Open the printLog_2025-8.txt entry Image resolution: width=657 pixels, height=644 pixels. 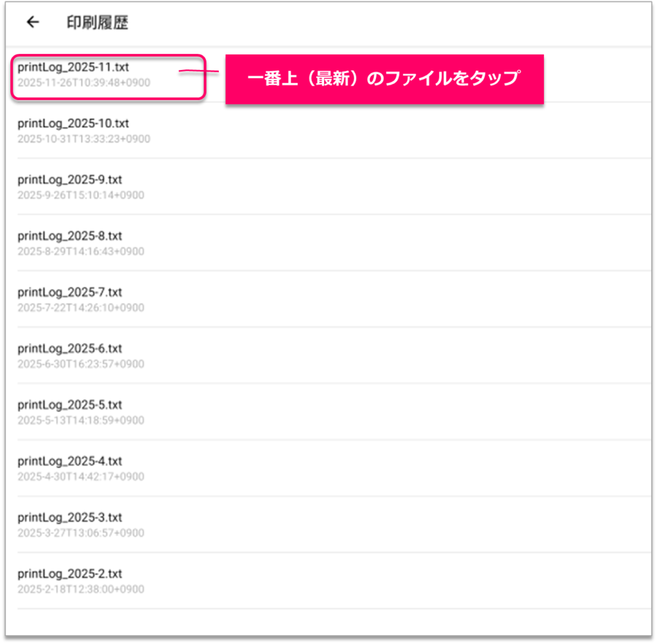(x=71, y=236)
